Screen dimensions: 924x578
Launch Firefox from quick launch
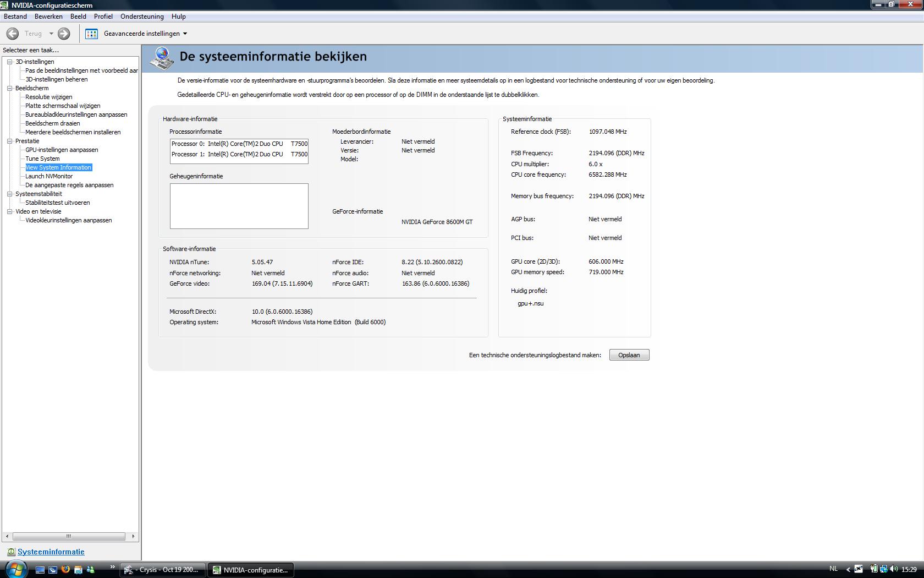pyautogui.click(x=65, y=570)
